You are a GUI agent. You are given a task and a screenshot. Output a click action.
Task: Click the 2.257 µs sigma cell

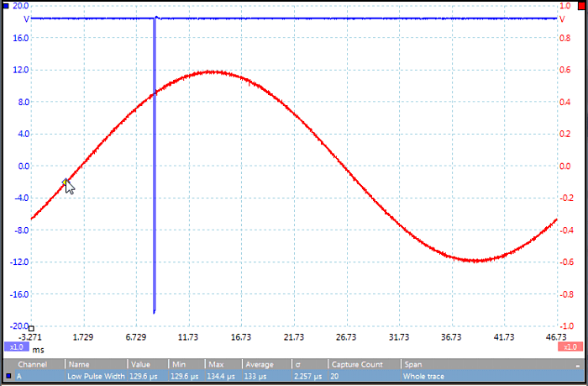point(308,376)
